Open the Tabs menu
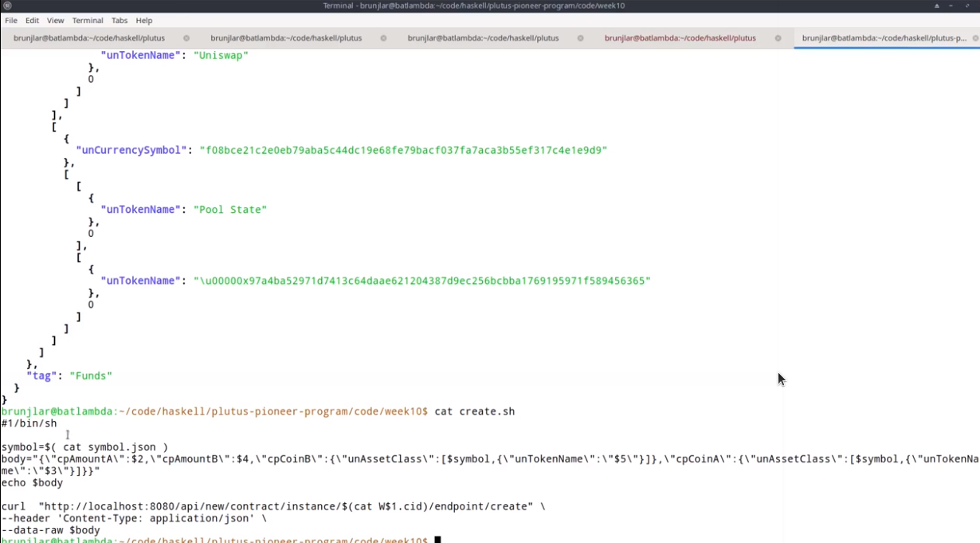The height and width of the screenshot is (543, 980). [x=120, y=21]
